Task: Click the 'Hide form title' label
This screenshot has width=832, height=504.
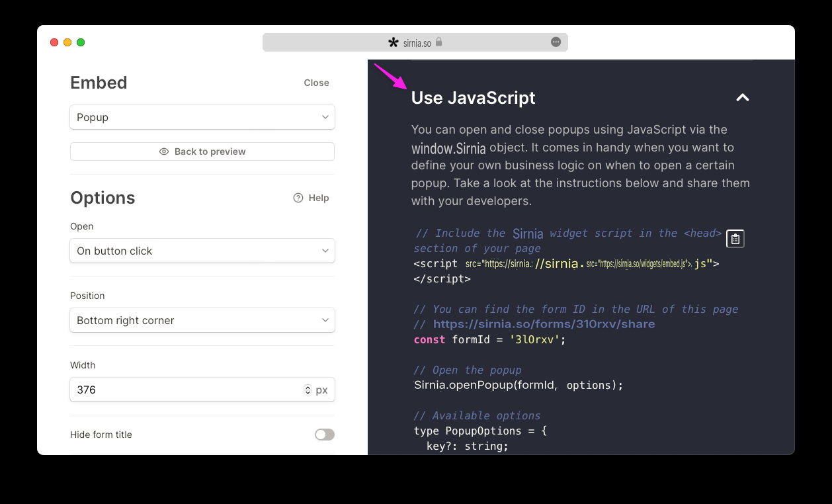Action: pyautogui.click(x=101, y=435)
